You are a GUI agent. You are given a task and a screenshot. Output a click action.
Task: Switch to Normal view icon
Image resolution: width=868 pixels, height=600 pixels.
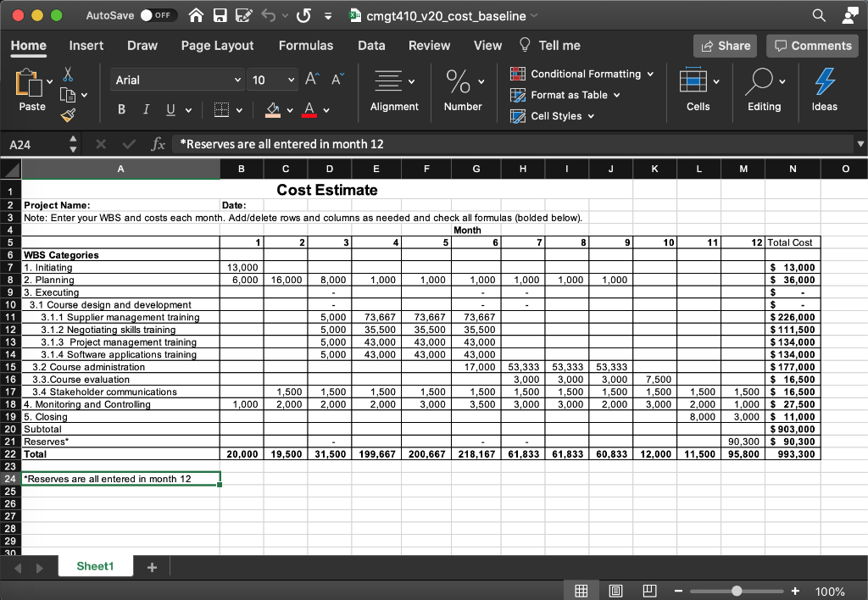point(581,591)
